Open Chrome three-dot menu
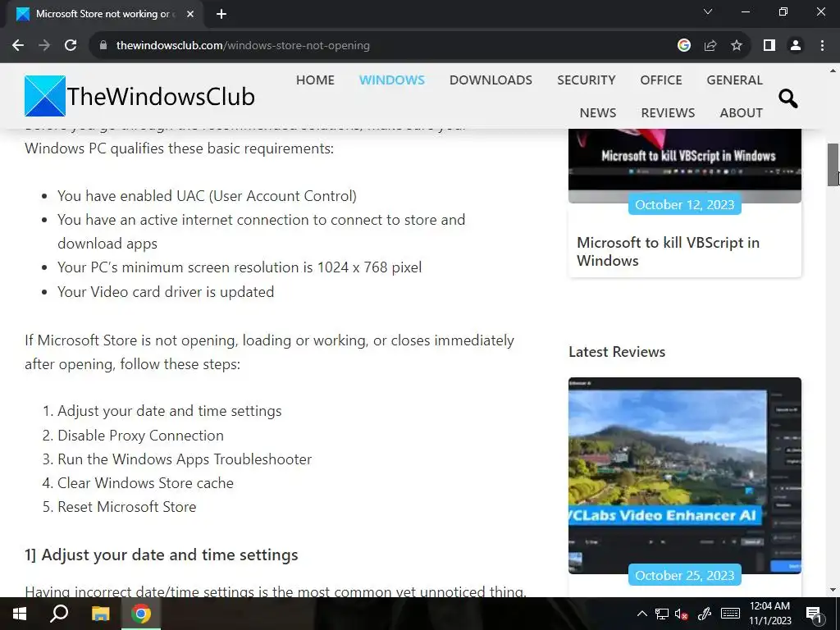This screenshot has height=630, width=840. (822, 46)
